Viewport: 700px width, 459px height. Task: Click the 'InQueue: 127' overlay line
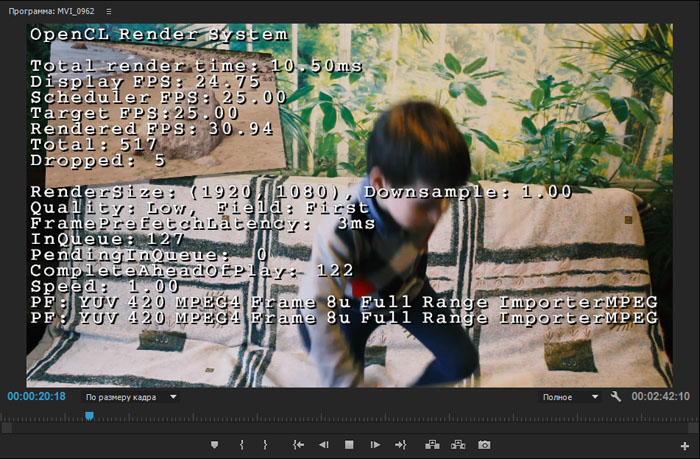107,239
